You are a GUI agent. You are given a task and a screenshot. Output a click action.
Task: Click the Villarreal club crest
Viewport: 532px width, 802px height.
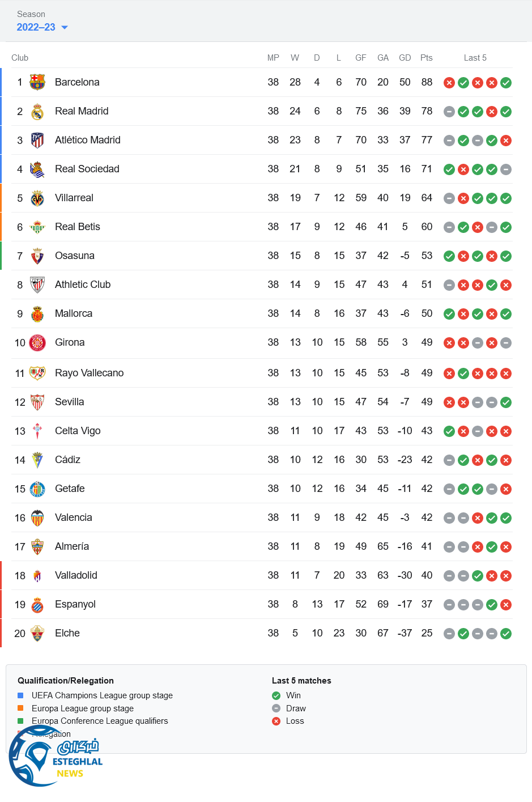(x=37, y=198)
